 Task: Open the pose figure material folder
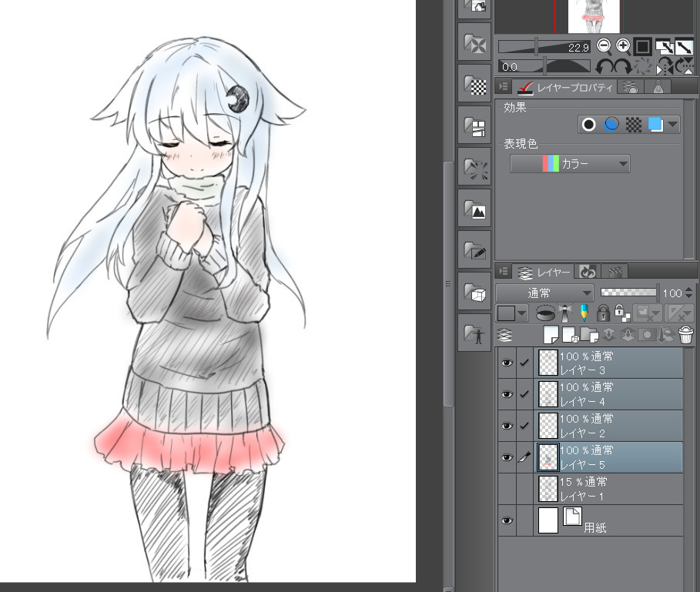tap(474, 333)
